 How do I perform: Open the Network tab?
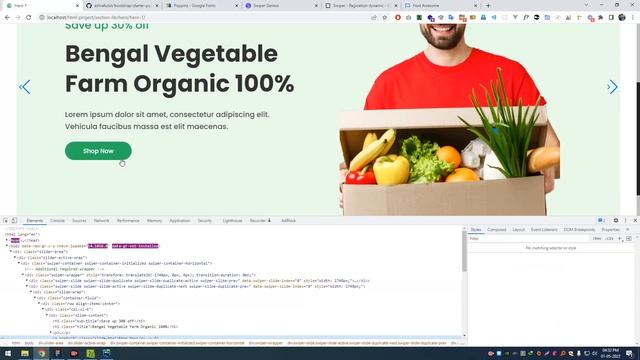click(x=102, y=220)
